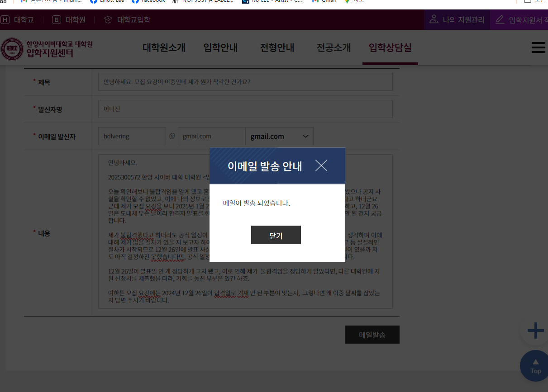Image resolution: width=548 pixels, height=392 pixels.
Task: Select the pencil icon for 입학지원서 작성
Action: (x=499, y=19)
